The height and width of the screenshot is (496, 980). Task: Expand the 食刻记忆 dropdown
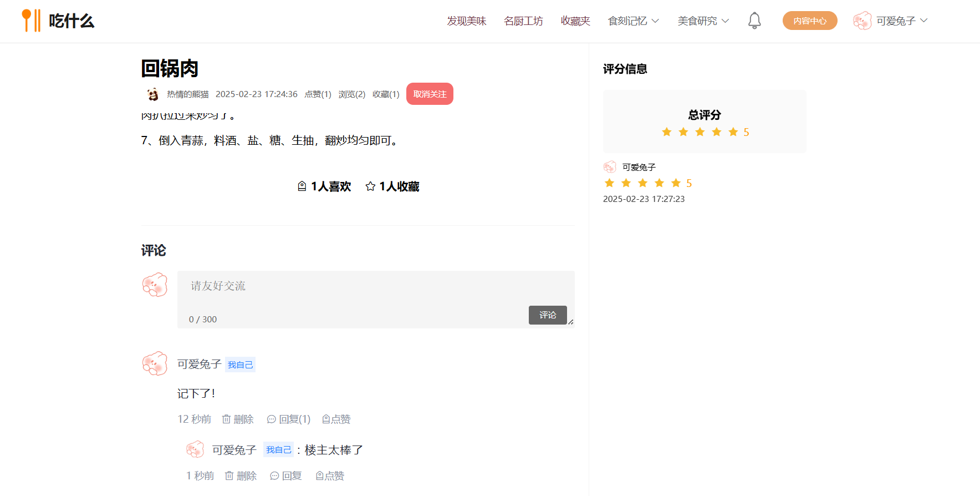[634, 21]
